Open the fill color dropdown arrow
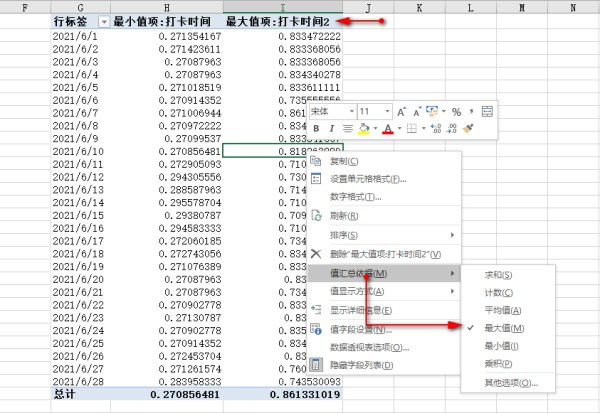 (375, 129)
